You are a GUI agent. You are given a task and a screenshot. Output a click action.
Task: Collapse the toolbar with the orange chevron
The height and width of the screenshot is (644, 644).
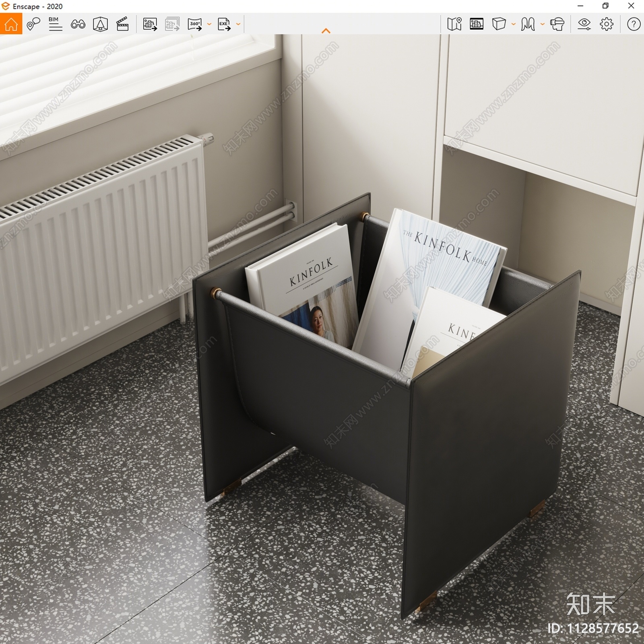326,31
